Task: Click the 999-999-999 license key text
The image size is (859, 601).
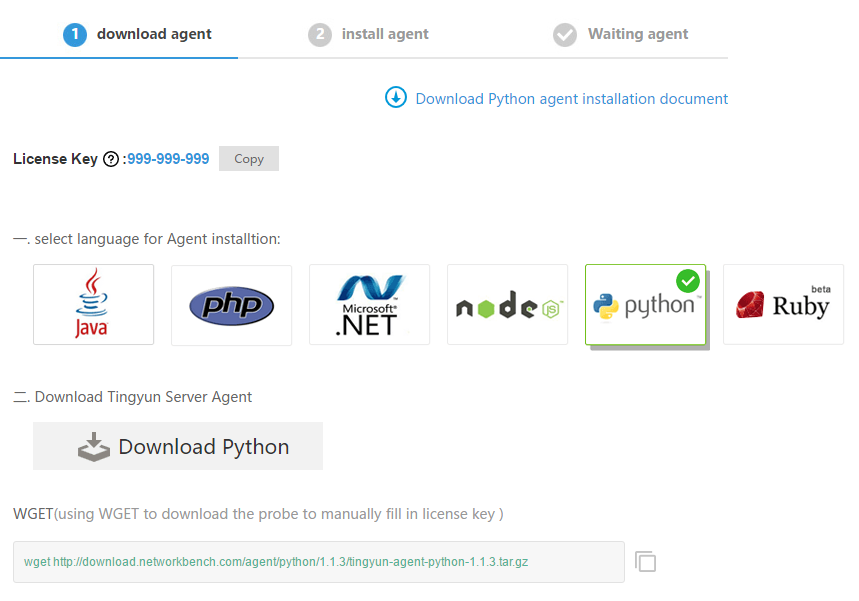Action: point(168,159)
